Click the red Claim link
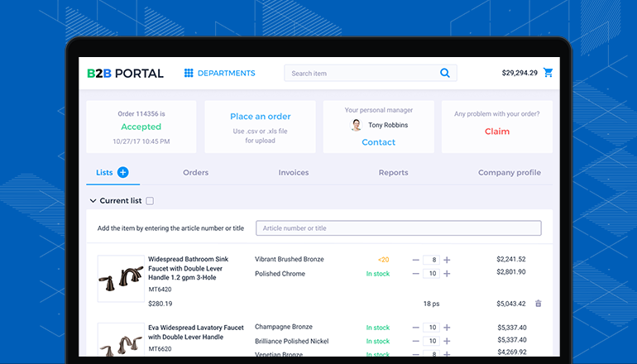The height and width of the screenshot is (364, 637). coord(496,132)
